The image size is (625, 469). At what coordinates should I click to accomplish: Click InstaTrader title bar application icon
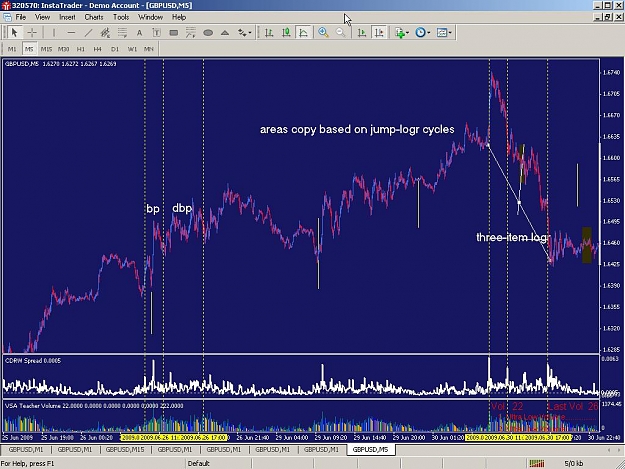point(6,5)
